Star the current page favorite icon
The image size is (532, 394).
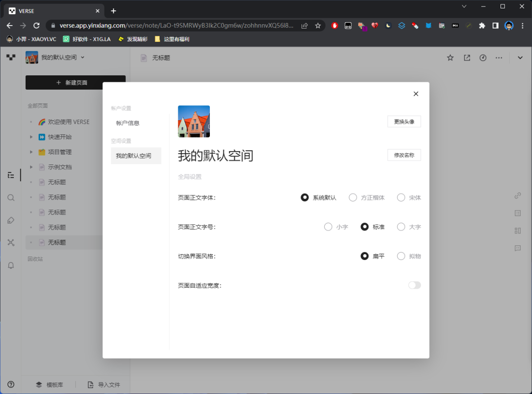(450, 58)
